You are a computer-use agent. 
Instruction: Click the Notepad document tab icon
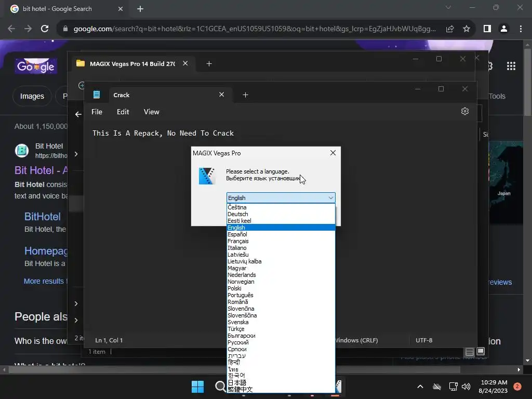(97, 95)
